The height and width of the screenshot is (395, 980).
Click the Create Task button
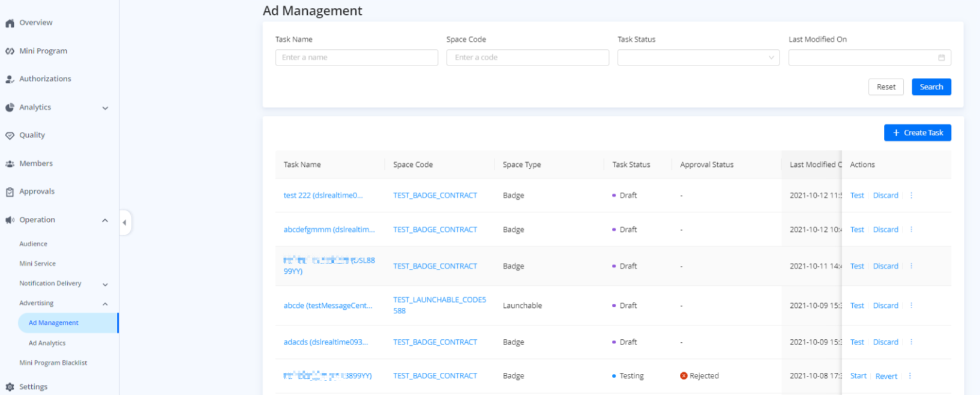(x=917, y=133)
